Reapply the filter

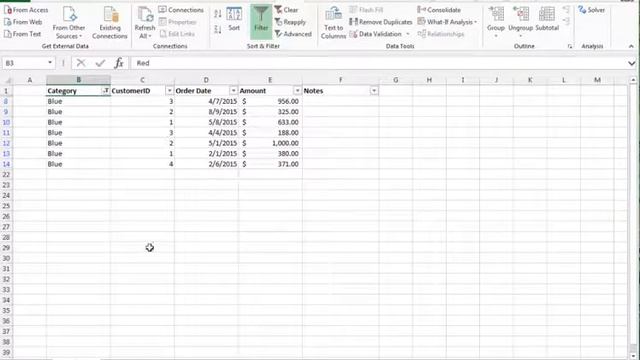tap(290, 22)
